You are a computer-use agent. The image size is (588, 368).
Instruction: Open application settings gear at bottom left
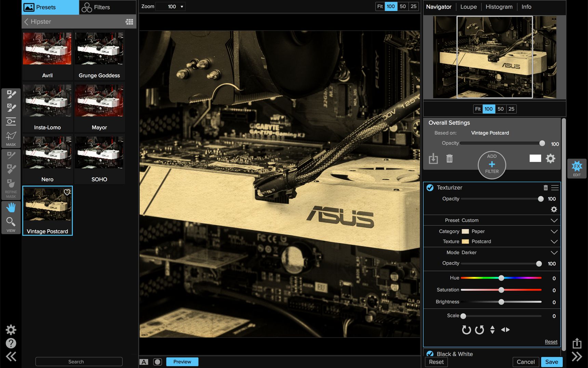tap(11, 330)
